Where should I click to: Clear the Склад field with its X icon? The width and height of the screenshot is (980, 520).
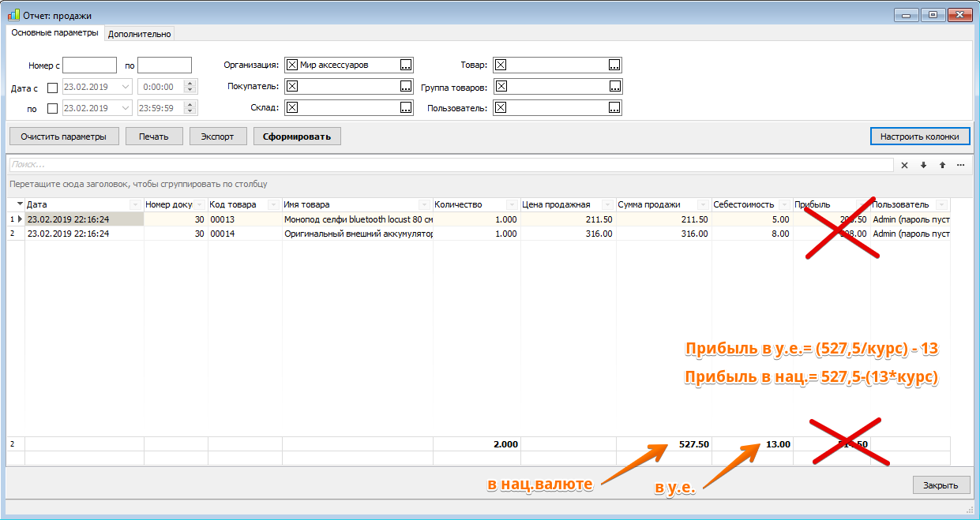click(292, 107)
